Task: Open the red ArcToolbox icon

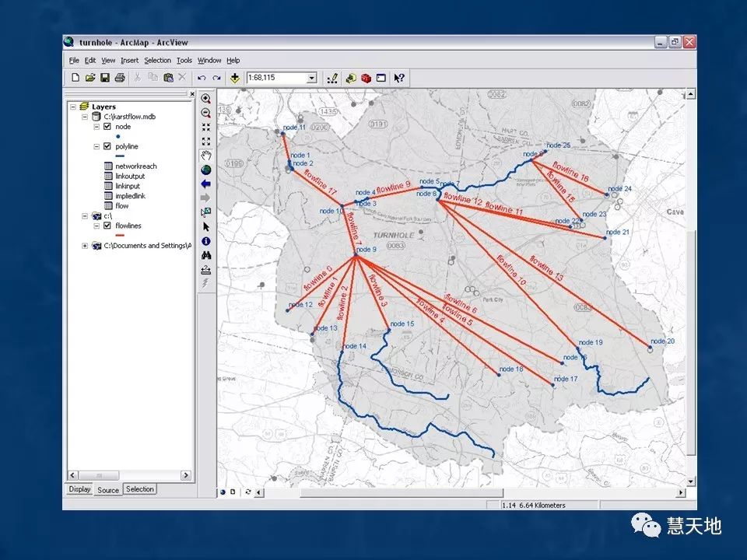Action: click(x=366, y=78)
